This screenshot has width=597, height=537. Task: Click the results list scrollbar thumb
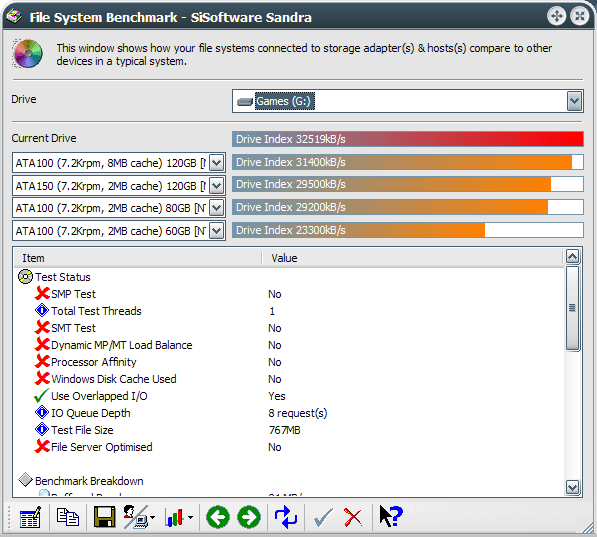tap(572, 308)
